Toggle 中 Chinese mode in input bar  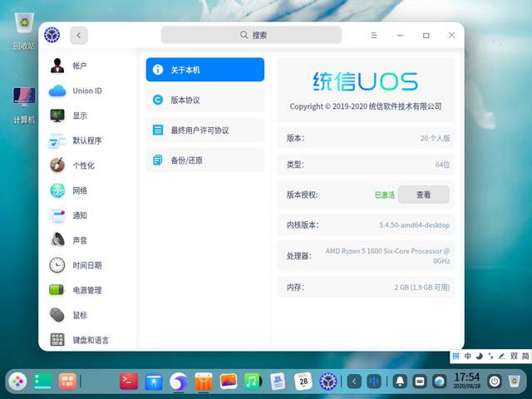467,356
